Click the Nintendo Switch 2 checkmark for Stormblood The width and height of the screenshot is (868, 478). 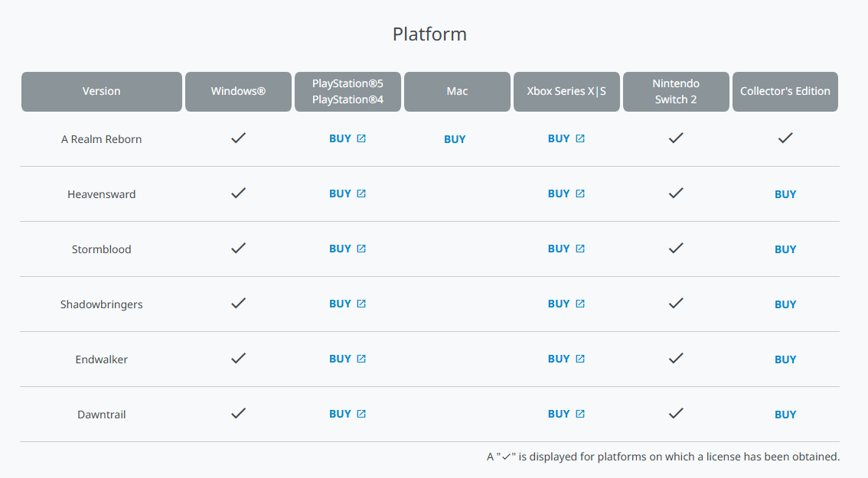(x=676, y=248)
